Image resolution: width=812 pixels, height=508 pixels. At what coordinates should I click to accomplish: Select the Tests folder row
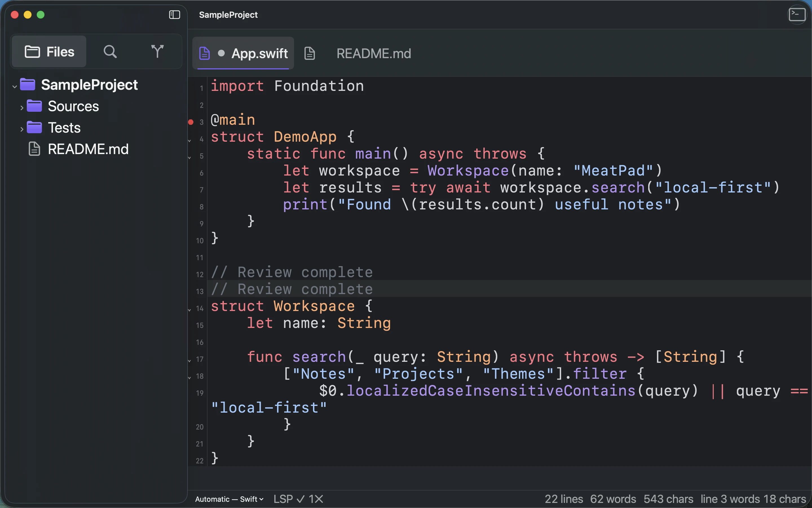[96, 128]
